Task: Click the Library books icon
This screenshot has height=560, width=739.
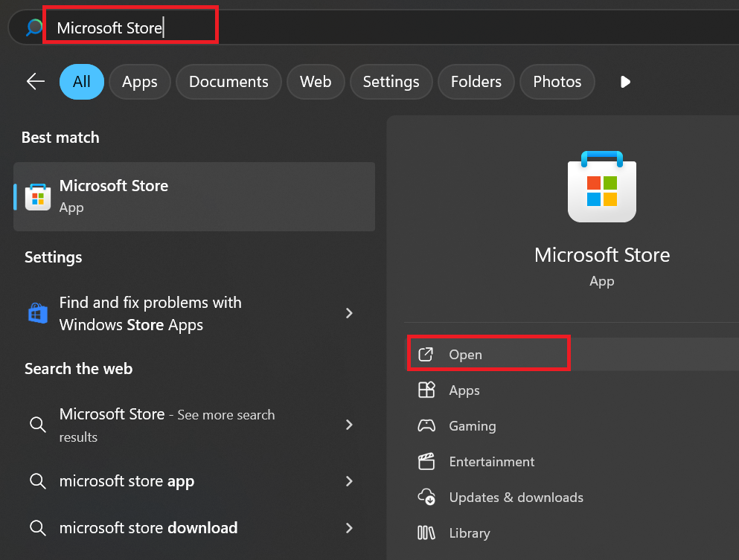Action: point(426,532)
